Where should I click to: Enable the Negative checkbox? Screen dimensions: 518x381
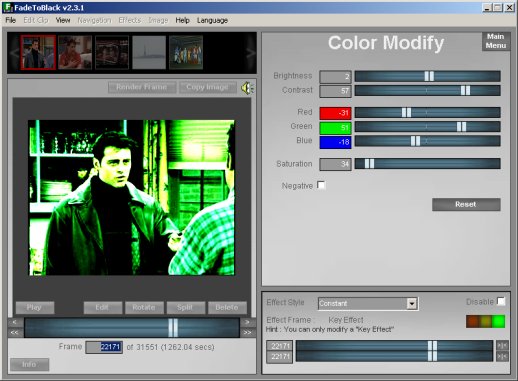coord(321,185)
